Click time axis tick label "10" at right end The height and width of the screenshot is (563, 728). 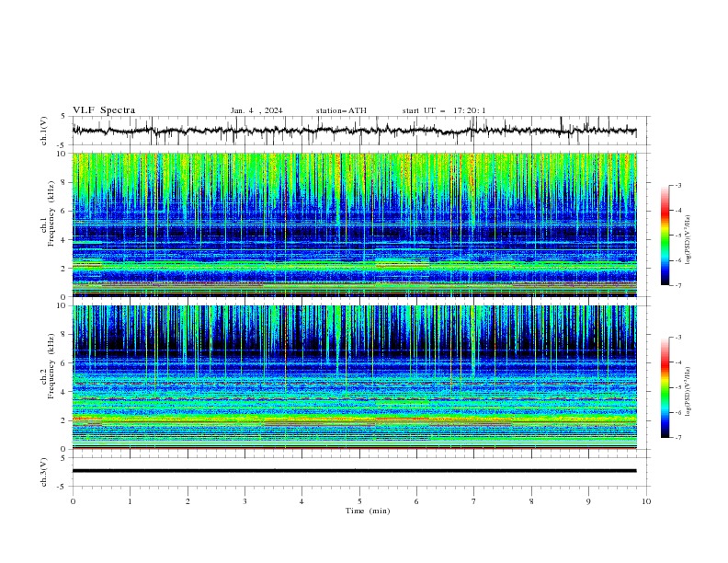pos(646,501)
